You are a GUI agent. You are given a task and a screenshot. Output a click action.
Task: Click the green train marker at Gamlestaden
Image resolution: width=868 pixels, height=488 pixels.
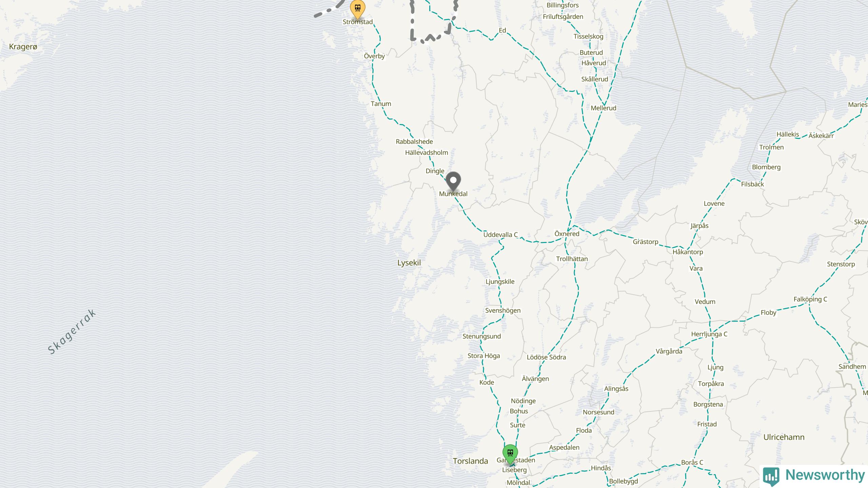tap(510, 454)
